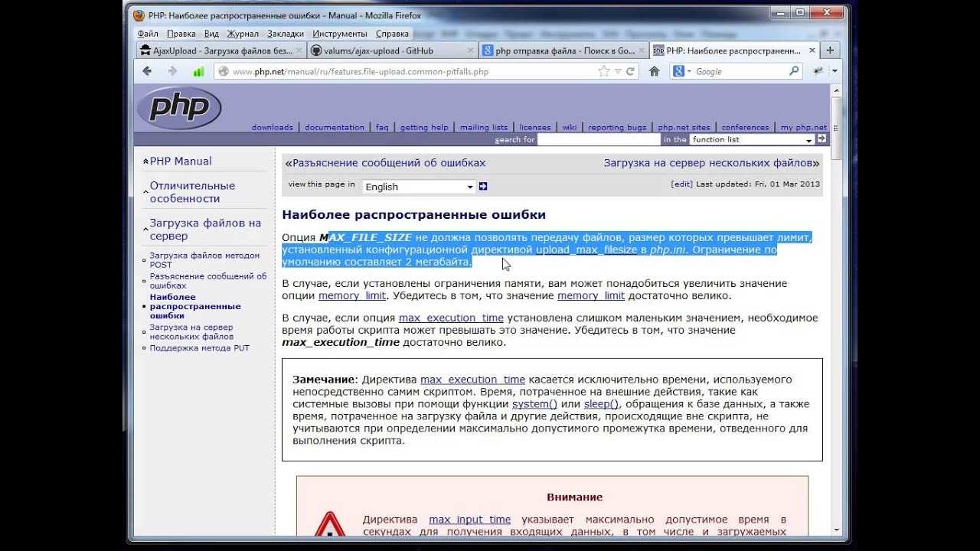This screenshot has width=980, height=551.
Task: Click the php.net search submit arrow
Action: pyautogui.click(x=822, y=139)
